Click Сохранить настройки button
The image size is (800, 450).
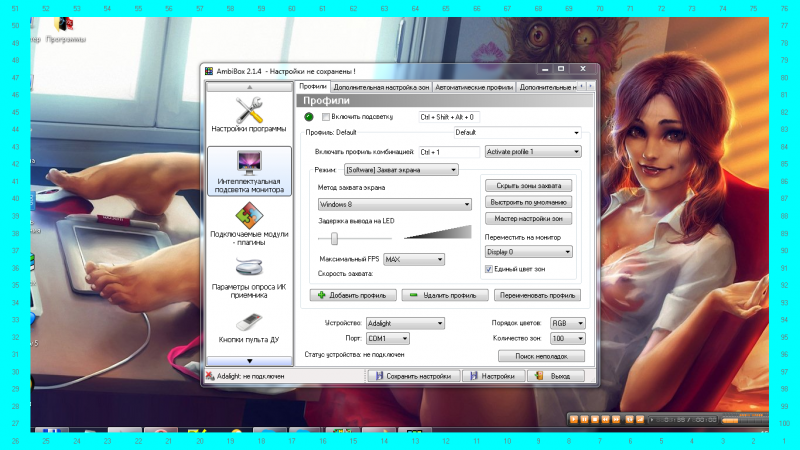coord(414,376)
